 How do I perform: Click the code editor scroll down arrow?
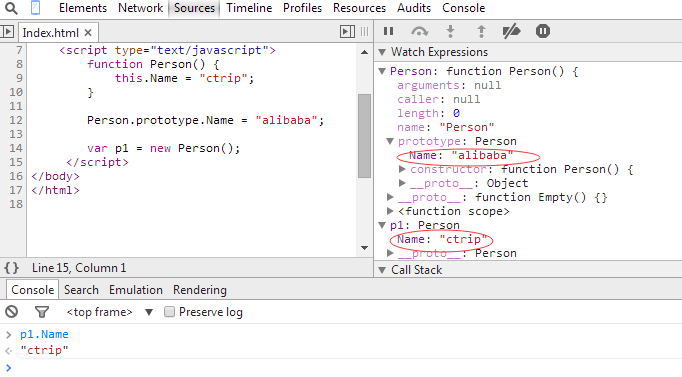click(x=364, y=248)
